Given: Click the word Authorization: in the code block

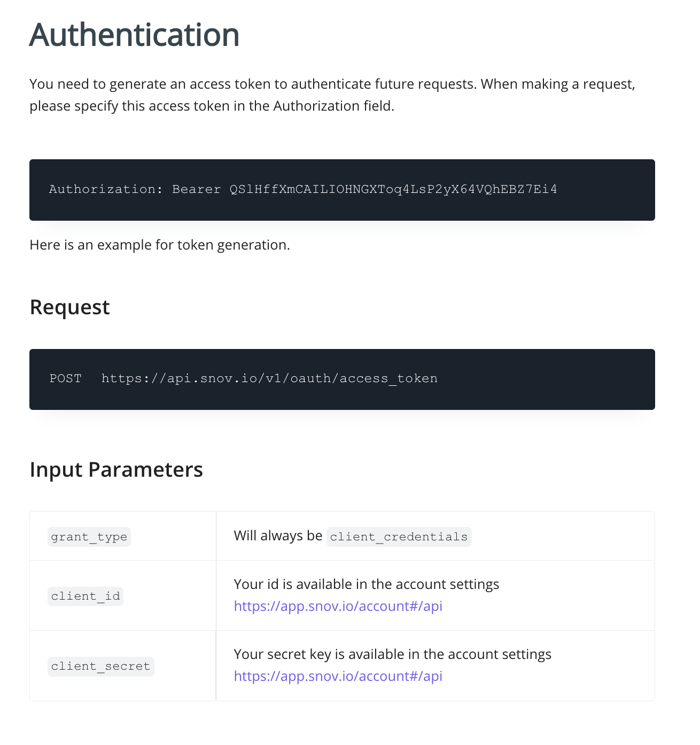Looking at the screenshot, I should point(106,189).
